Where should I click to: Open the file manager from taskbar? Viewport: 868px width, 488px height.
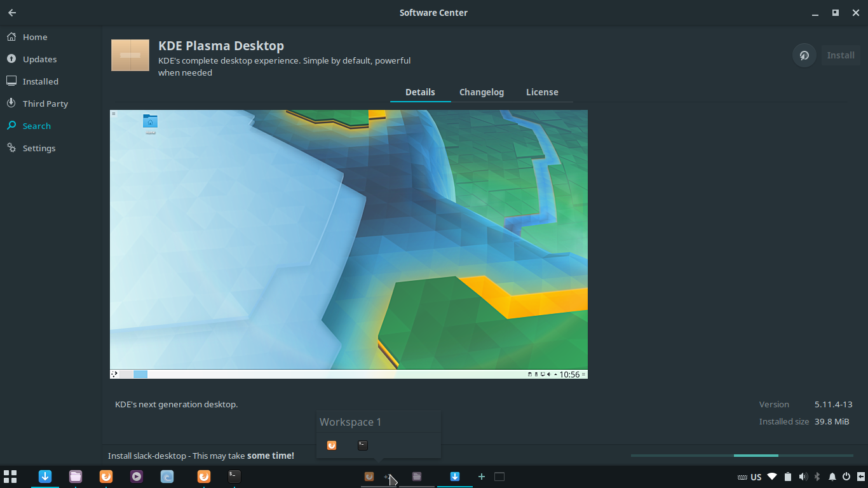[76, 477]
